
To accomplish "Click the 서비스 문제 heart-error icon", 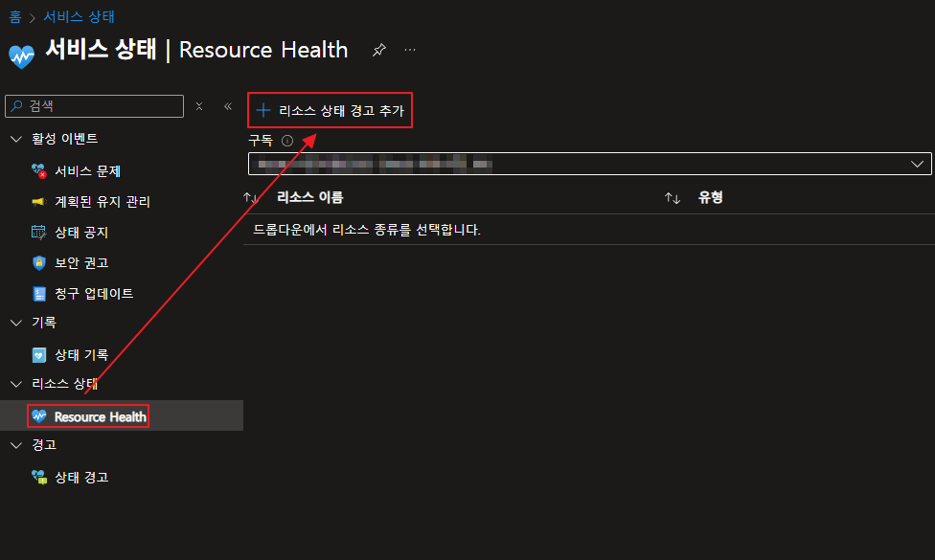I will point(38,171).
